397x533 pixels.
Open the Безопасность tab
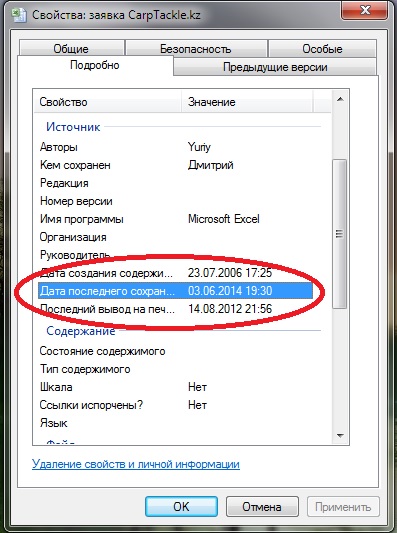(x=196, y=48)
